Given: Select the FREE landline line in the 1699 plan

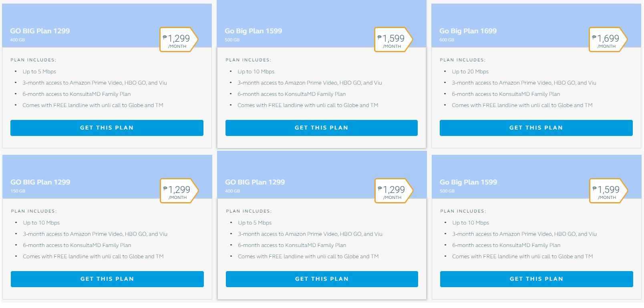Looking at the screenshot, I should click(522, 105).
